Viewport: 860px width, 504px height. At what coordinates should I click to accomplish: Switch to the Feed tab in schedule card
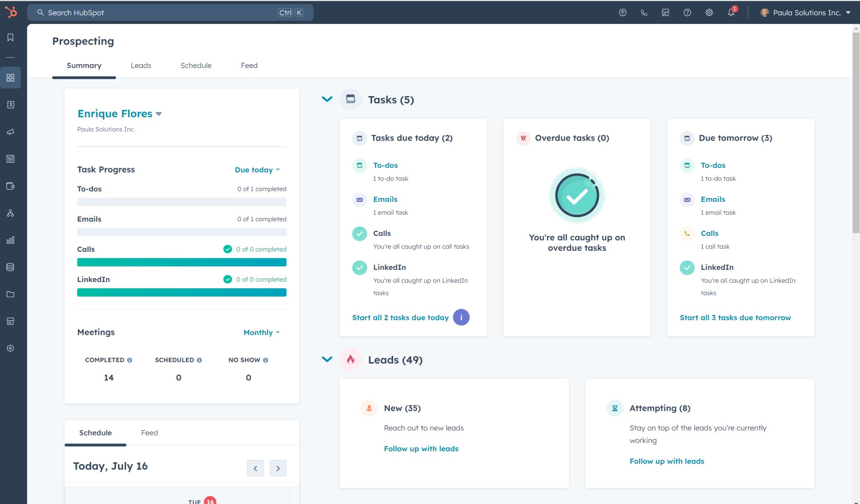pos(149,433)
